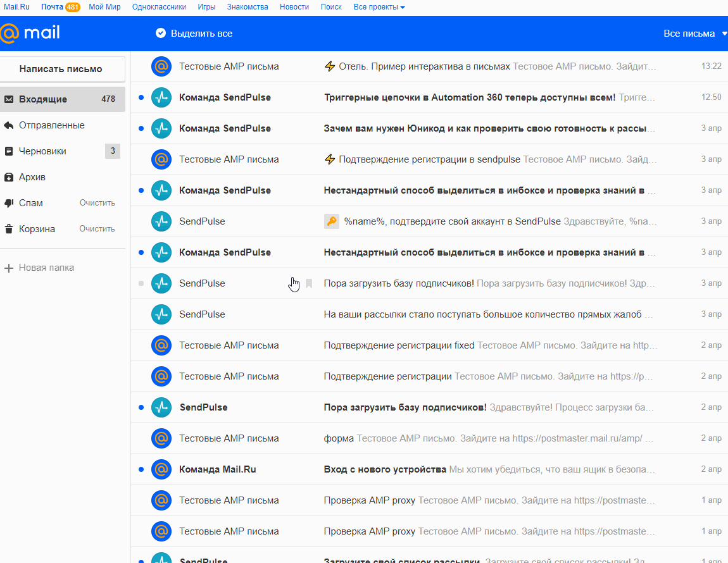Image resolution: width=728 pixels, height=563 pixels.
Task: Select avatar of Команда Mail.Ru email
Action: [161, 469]
